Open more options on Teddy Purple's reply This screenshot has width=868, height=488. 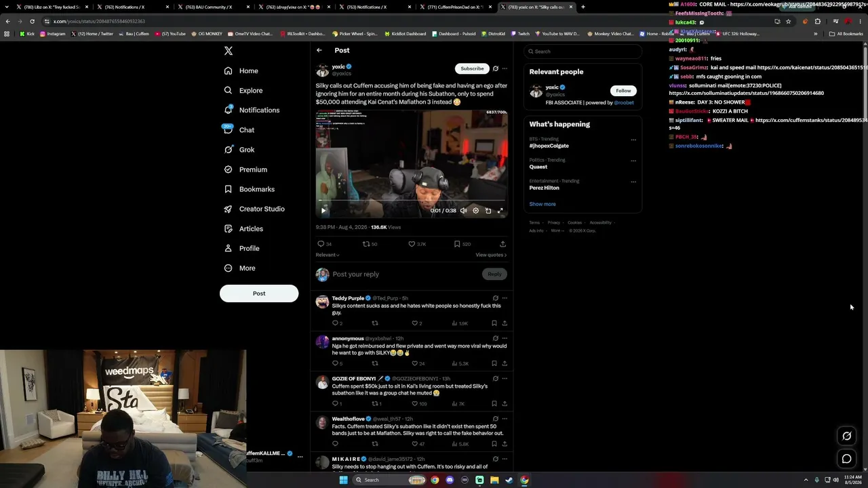click(x=505, y=298)
